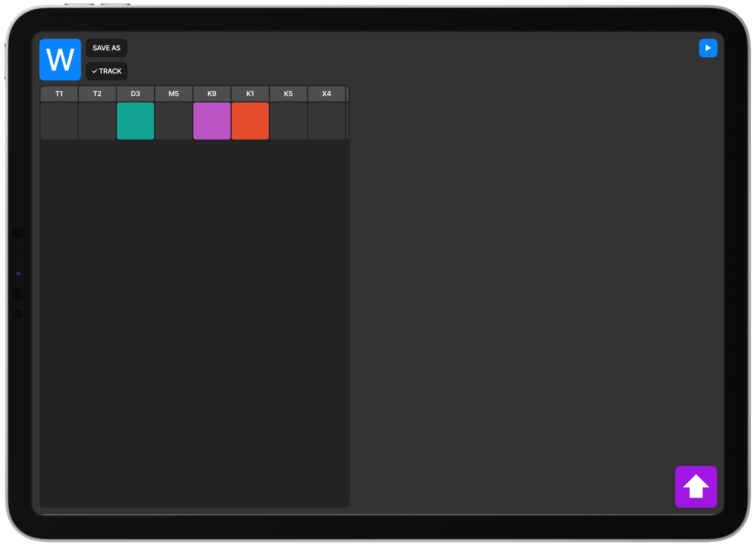Click the empty cell under T2
This screenshot has width=756, height=547.
point(97,121)
